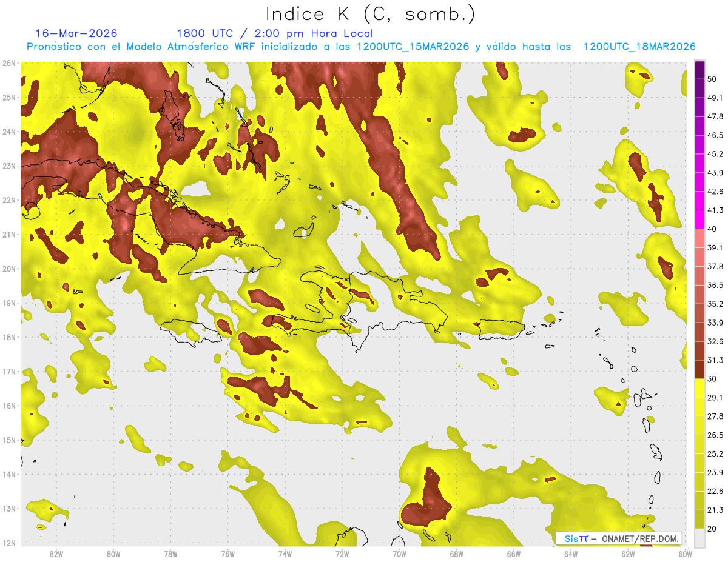Screen dimensions: 728x562
Task: Click the colorbar value '35.2'
Action: tap(715, 304)
